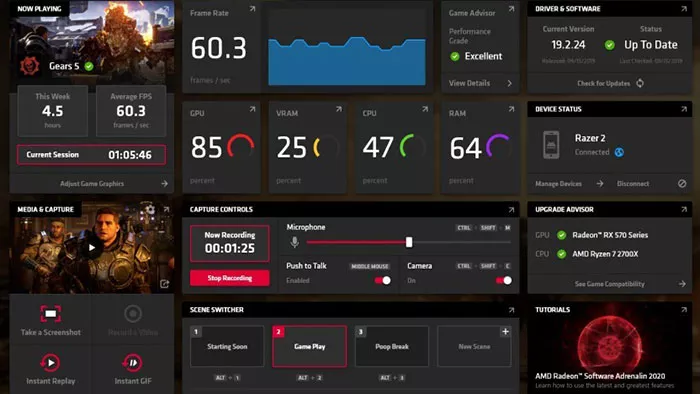This screenshot has height=394, width=700.
Task: Click the Microphone volume slider handle
Action: point(409,242)
